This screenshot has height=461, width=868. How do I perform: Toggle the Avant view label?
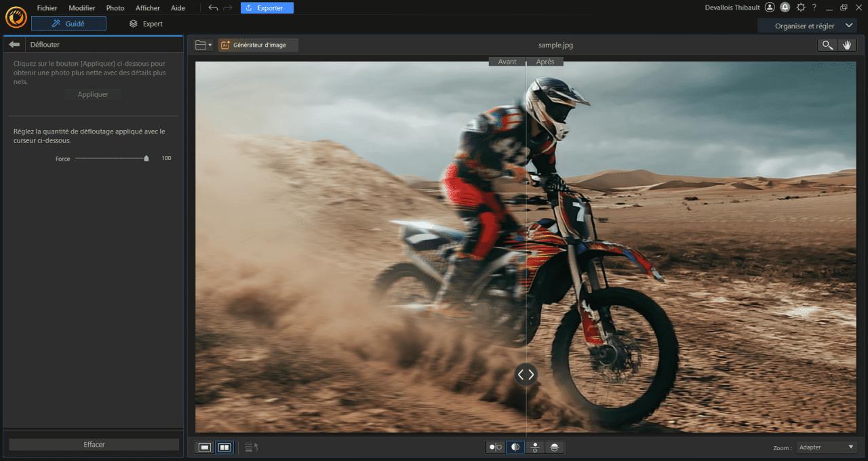click(x=507, y=61)
